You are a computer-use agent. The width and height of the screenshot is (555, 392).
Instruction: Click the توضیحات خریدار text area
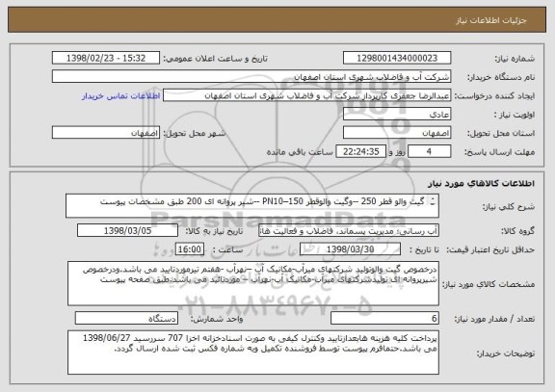click(x=253, y=353)
